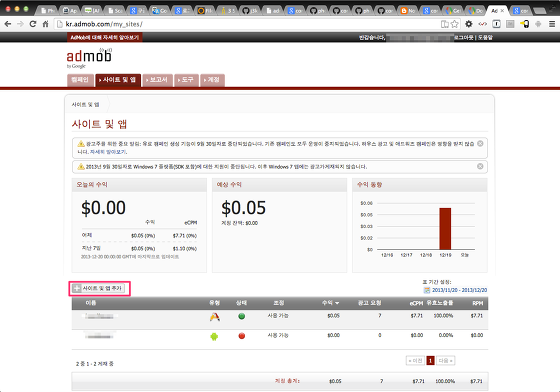This screenshot has width=560, height=392.
Task: Click the 사이트 및 앱 추가 button
Action: click(x=99, y=288)
